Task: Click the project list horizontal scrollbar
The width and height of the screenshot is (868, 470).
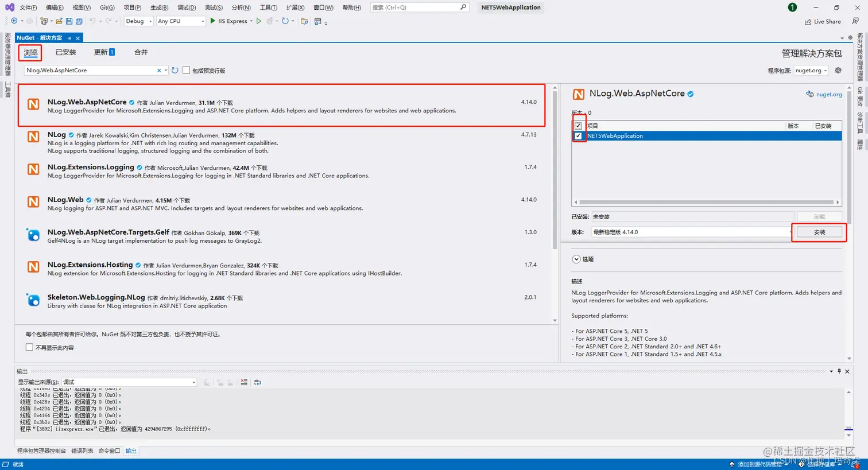Action: click(706, 202)
